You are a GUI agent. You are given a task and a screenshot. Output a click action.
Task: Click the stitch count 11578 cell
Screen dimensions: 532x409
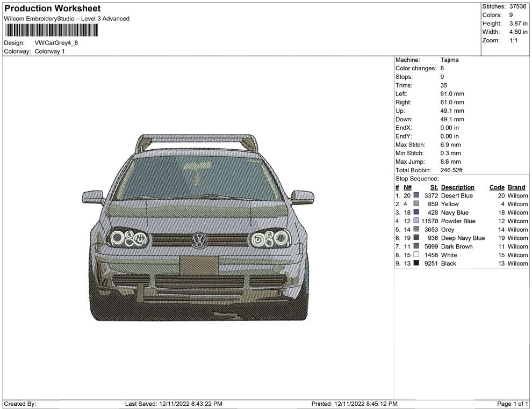430,221
